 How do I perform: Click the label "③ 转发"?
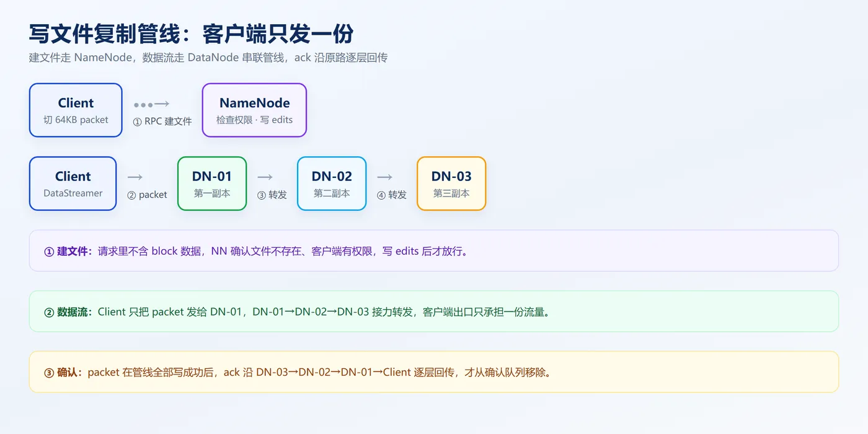pos(272,195)
